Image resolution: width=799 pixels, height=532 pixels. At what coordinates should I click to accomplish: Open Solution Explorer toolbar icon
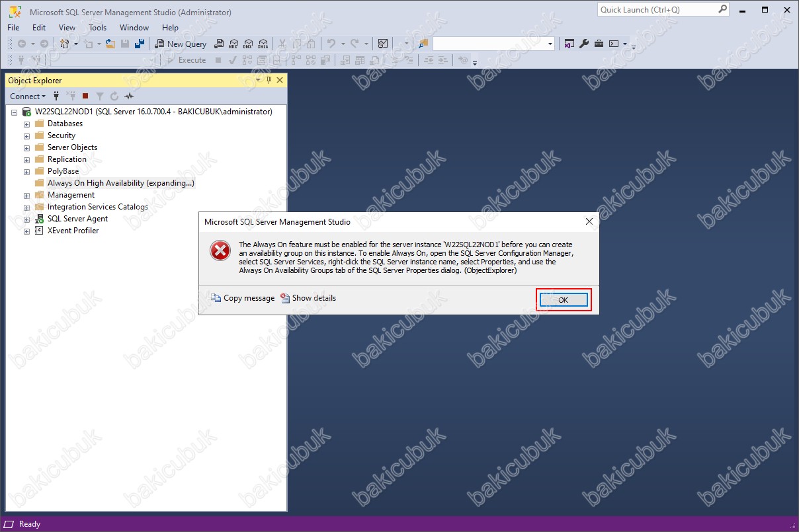click(x=569, y=44)
